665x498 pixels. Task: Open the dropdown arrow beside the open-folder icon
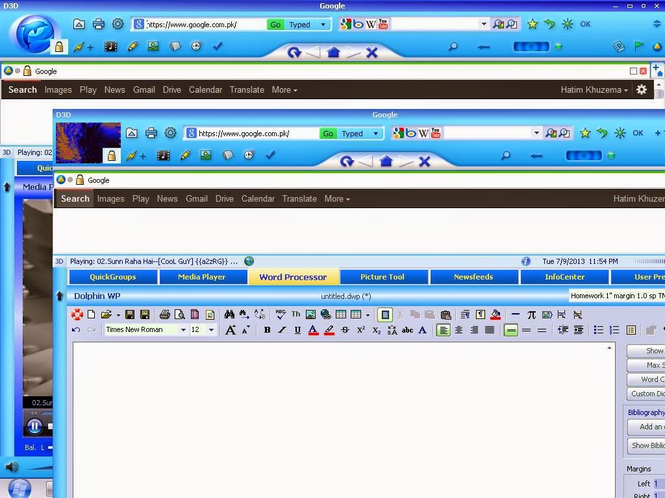(118, 315)
